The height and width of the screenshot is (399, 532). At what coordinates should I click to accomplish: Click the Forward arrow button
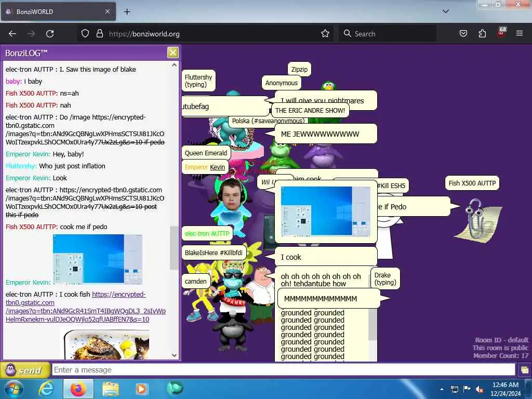[31, 34]
